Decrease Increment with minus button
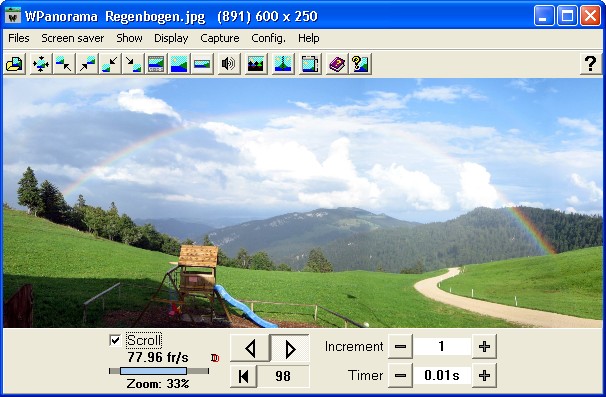 pyautogui.click(x=400, y=346)
